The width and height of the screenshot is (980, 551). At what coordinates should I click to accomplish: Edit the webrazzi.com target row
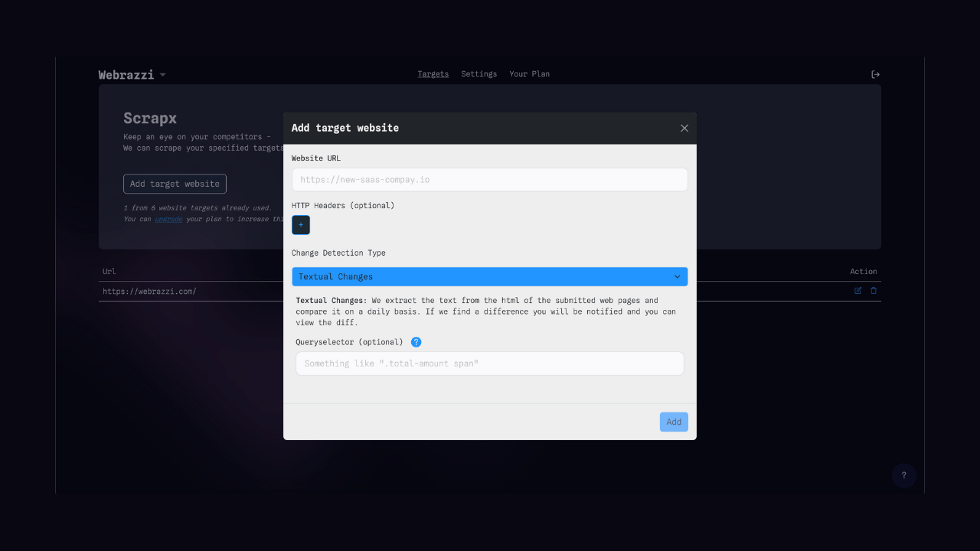pyautogui.click(x=857, y=291)
